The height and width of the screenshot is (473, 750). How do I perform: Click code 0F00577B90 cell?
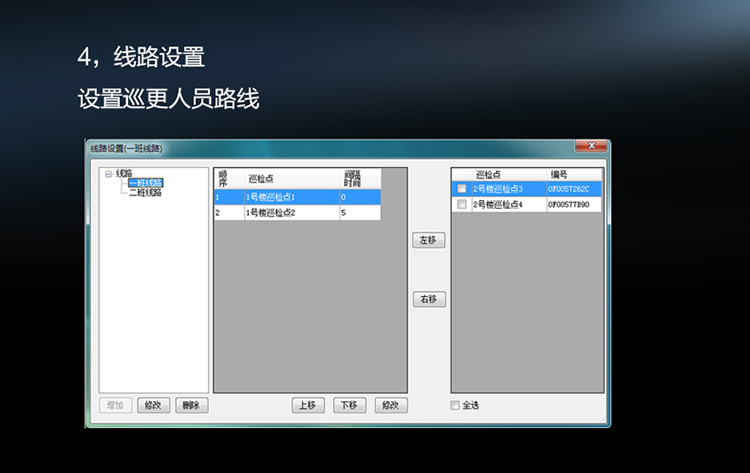point(574,204)
